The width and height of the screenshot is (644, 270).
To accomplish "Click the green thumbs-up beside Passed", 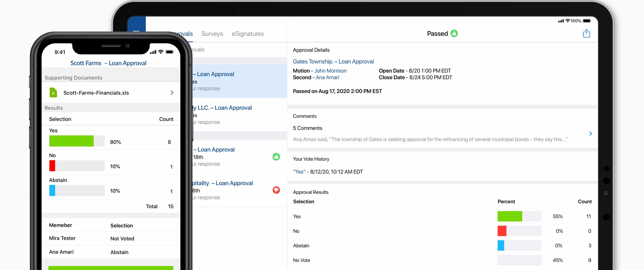I will pyautogui.click(x=454, y=33).
